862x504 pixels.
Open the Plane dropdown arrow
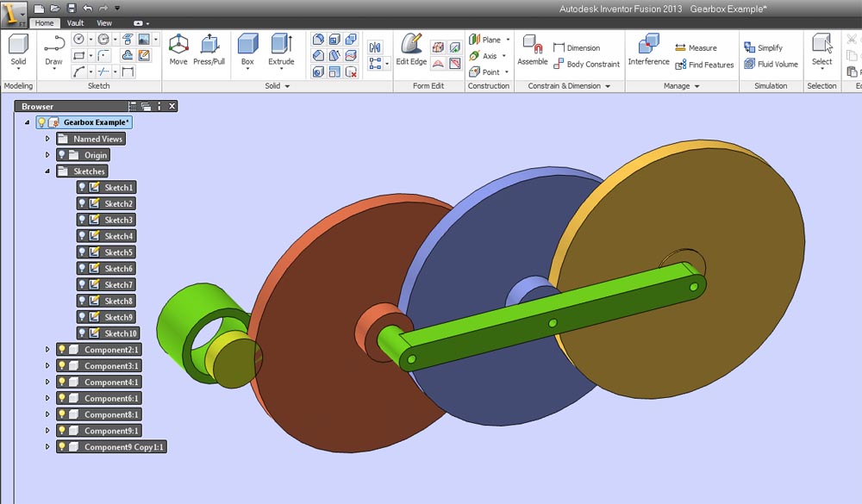tap(508, 40)
